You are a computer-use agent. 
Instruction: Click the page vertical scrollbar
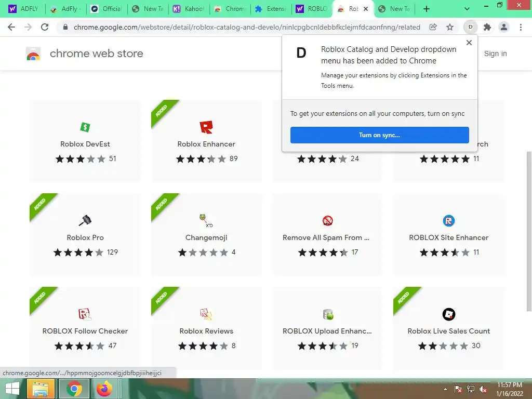tap(529, 231)
